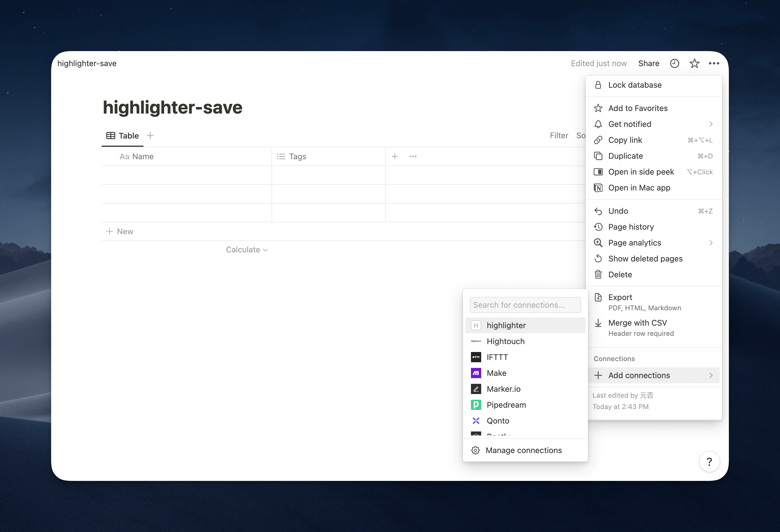
Task: Click the plus icon to add column
Action: click(x=395, y=156)
